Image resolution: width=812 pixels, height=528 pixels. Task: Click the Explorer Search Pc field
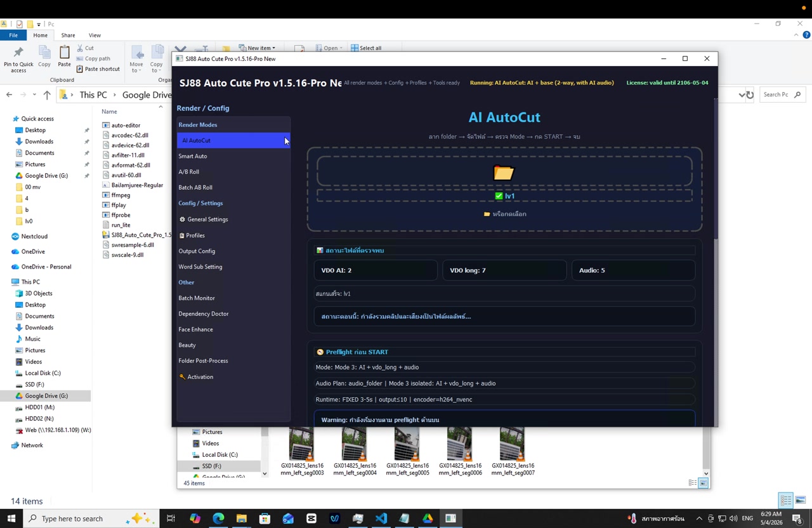click(x=782, y=95)
